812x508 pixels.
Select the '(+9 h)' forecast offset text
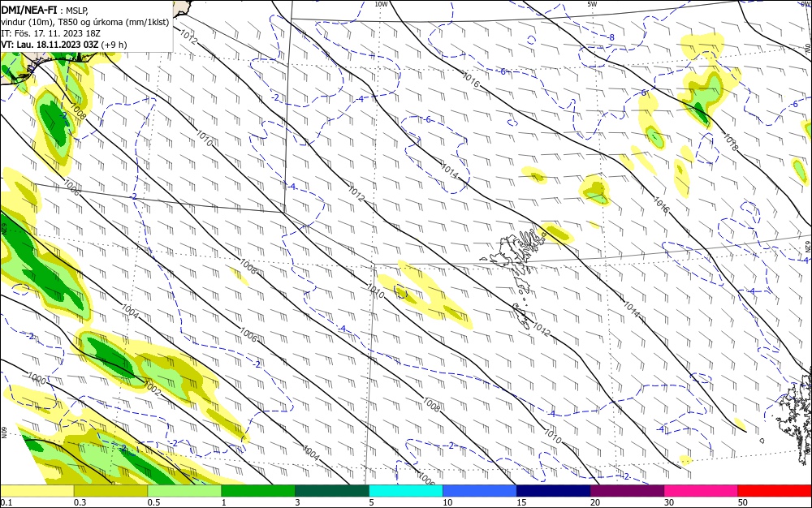click(x=114, y=45)
